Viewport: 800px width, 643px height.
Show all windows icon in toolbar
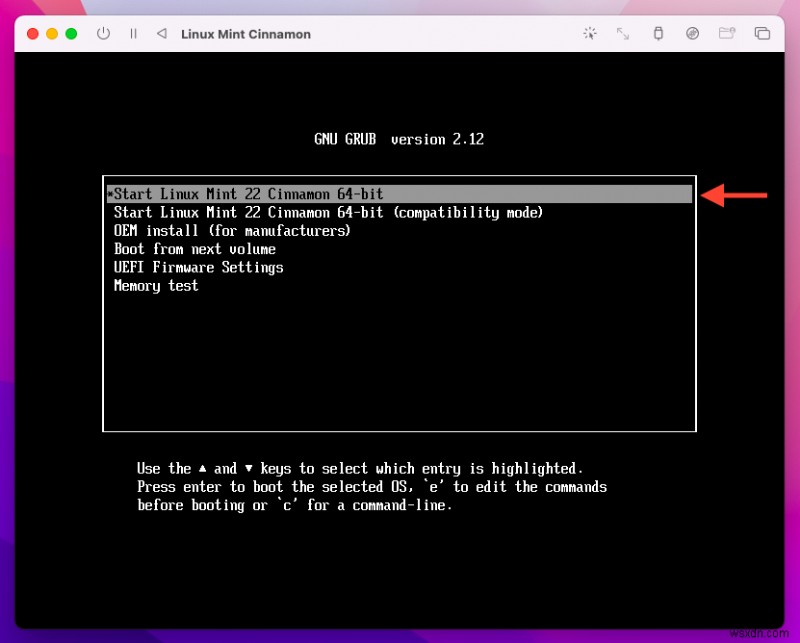[762, 34]
